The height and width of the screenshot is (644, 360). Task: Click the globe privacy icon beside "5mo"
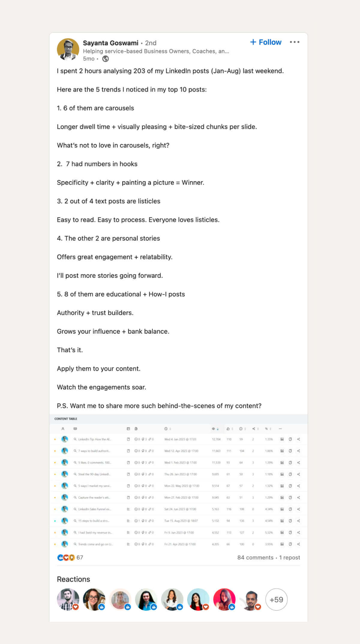point(106,59)
